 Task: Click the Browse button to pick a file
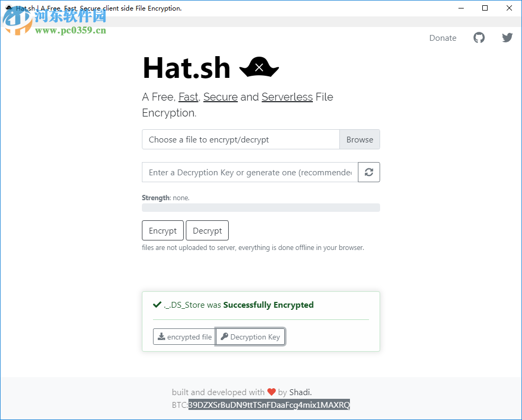[359, 139]
